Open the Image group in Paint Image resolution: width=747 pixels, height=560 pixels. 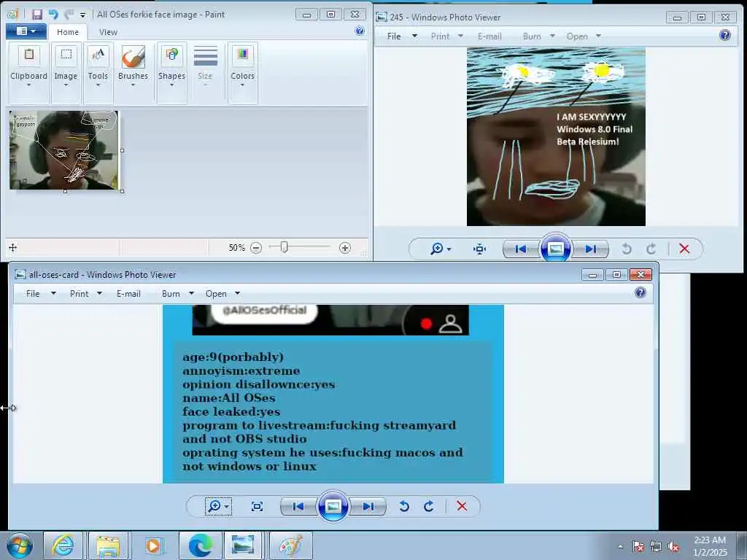(x=66, y=73)
